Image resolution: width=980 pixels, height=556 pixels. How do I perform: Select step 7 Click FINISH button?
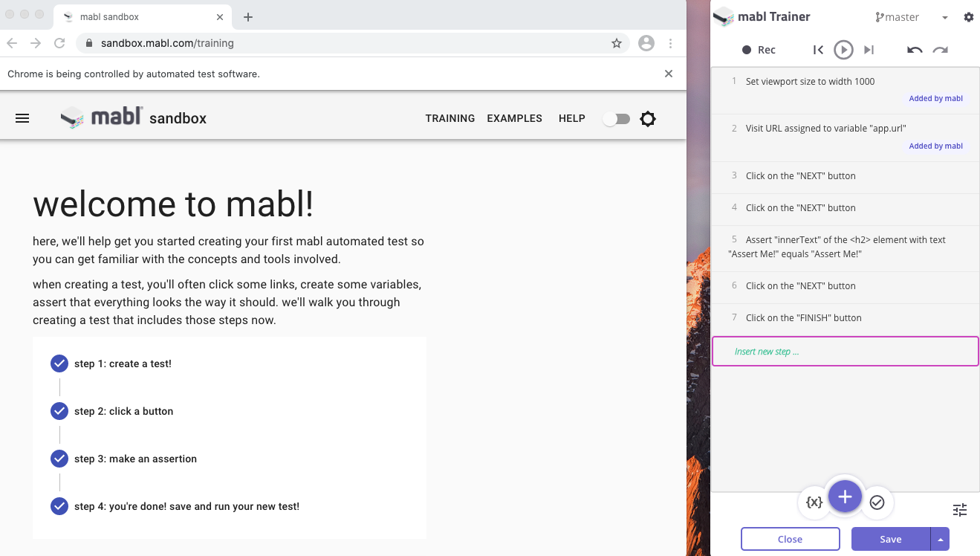tap(846, 318)
